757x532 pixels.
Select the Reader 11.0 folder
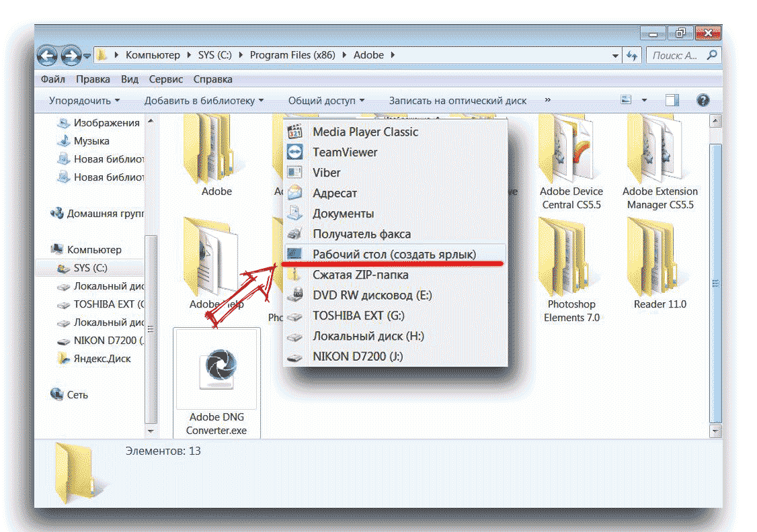pyautogui.click(x=660, y=264)
